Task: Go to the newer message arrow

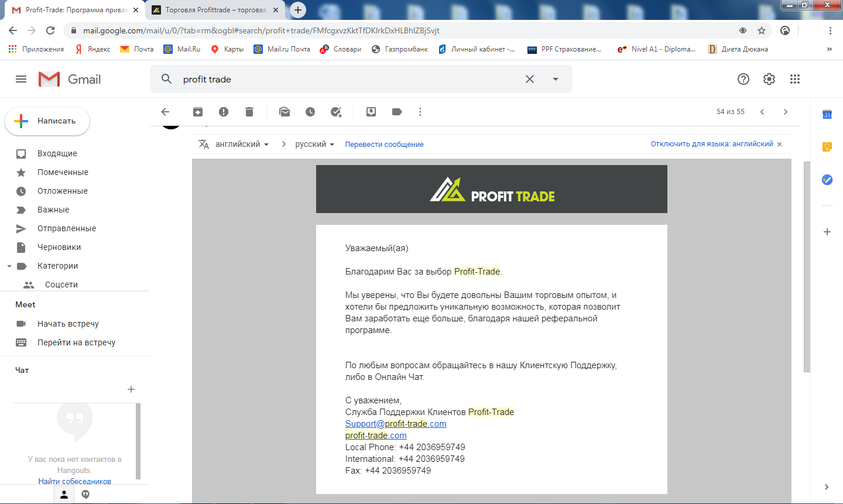Action: (762, 112)
